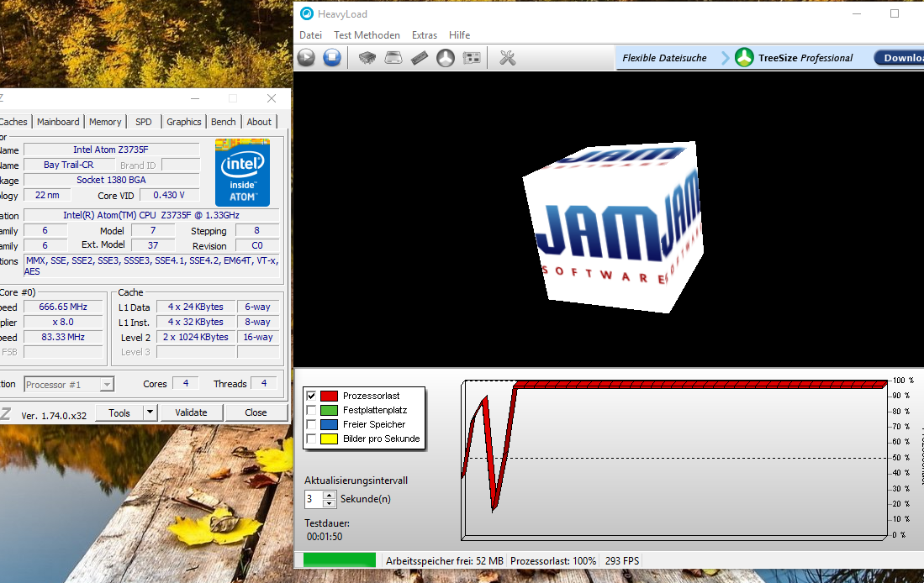This screenshot has height=583, width=924.
Task: Open the Processor #1 selection dropdown
Action: click(106, 385)
